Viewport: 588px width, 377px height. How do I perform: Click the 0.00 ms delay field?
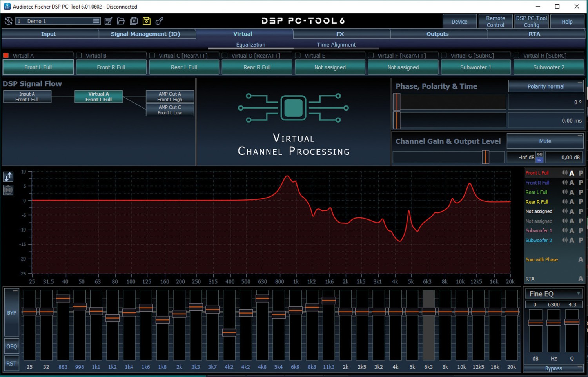546,121
